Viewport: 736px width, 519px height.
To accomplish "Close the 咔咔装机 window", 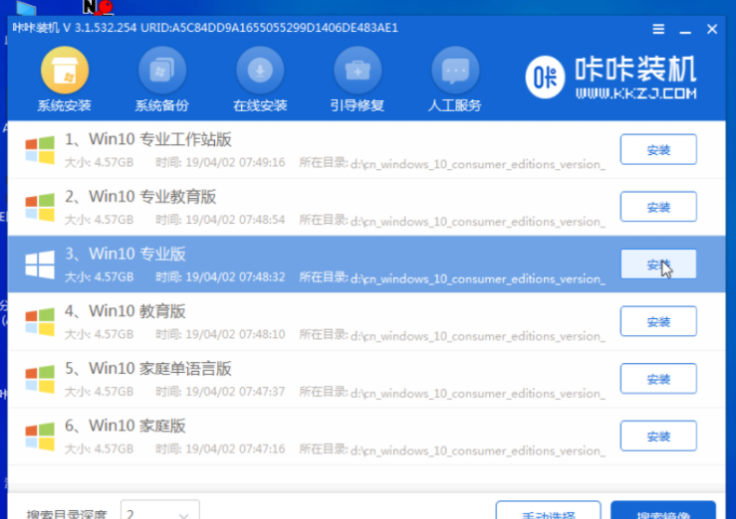I will (x=712, y=29).
